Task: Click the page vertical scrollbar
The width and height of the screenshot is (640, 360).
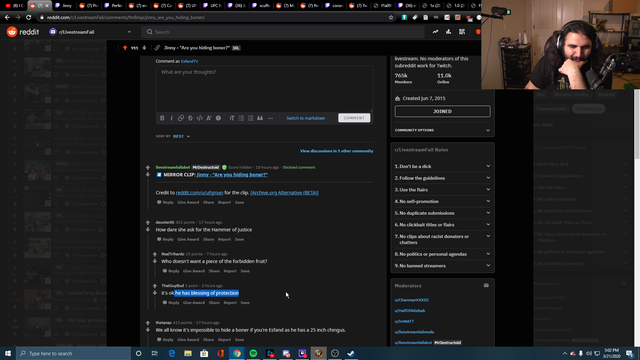Action: pos(637,218)
